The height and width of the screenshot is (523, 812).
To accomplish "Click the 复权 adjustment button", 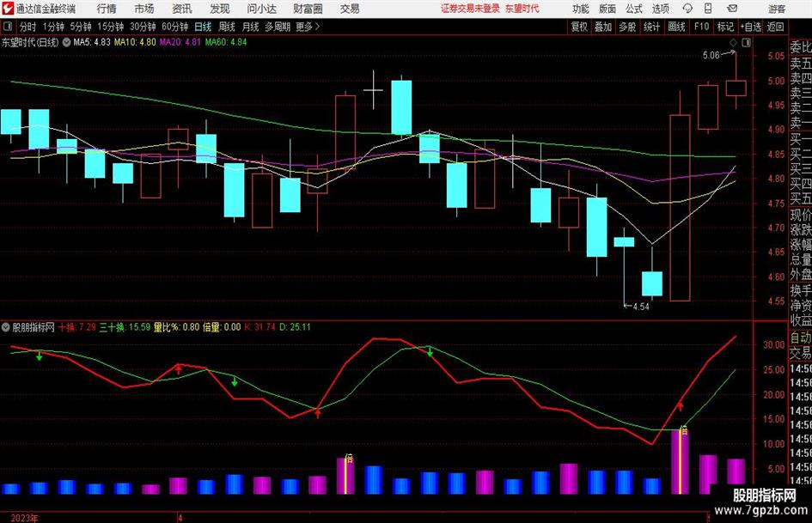I will pos(579,27).
